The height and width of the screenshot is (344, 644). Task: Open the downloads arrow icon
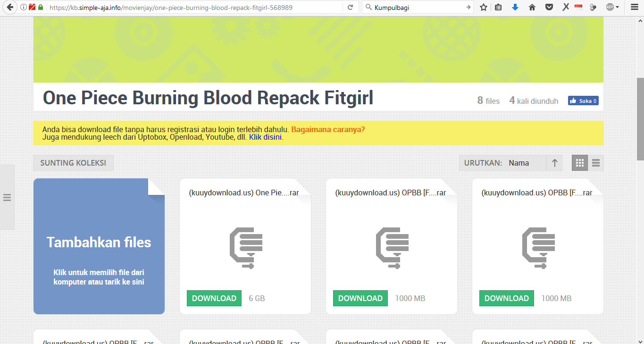(515, 8)
